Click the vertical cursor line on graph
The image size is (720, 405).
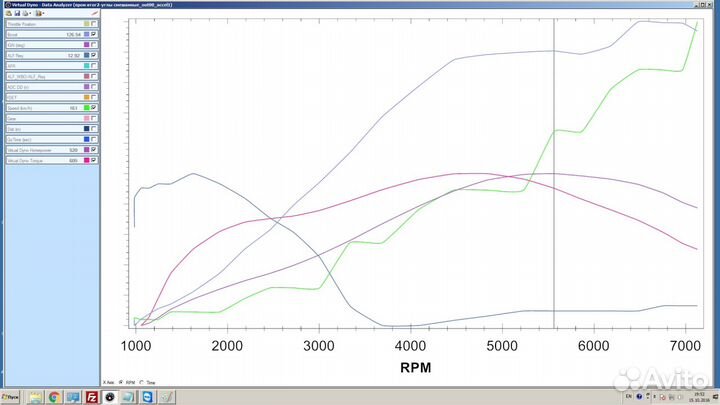pos(554,200)
